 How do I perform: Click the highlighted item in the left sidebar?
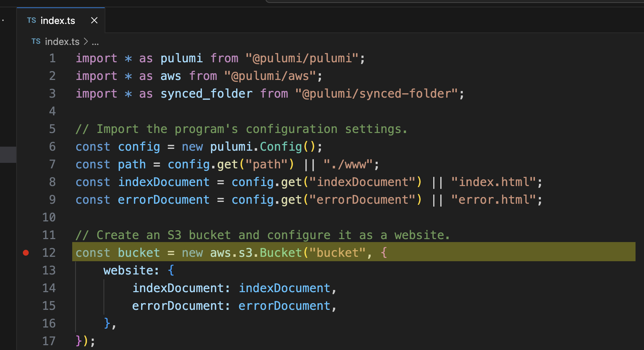(8, 155)
